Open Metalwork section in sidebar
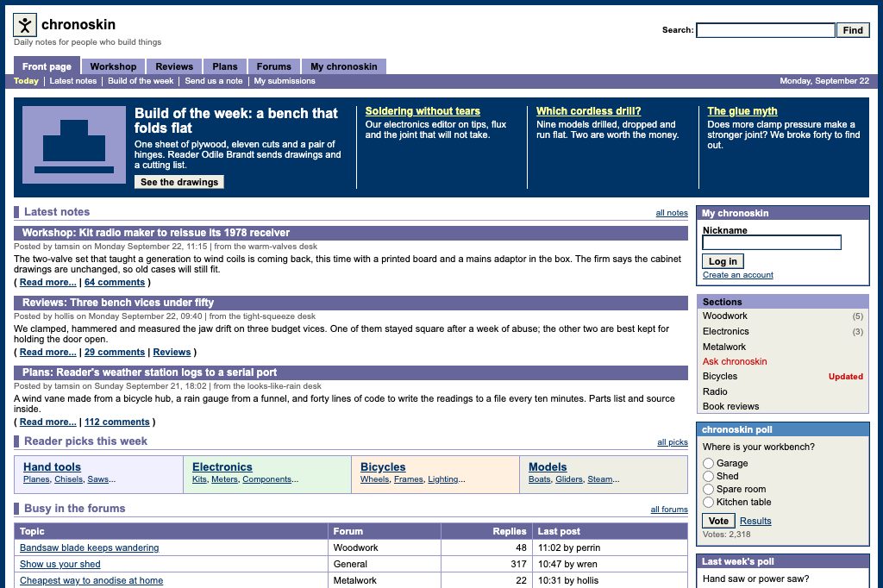Viewport: 883px width, 588px height. tap(782, 347)
